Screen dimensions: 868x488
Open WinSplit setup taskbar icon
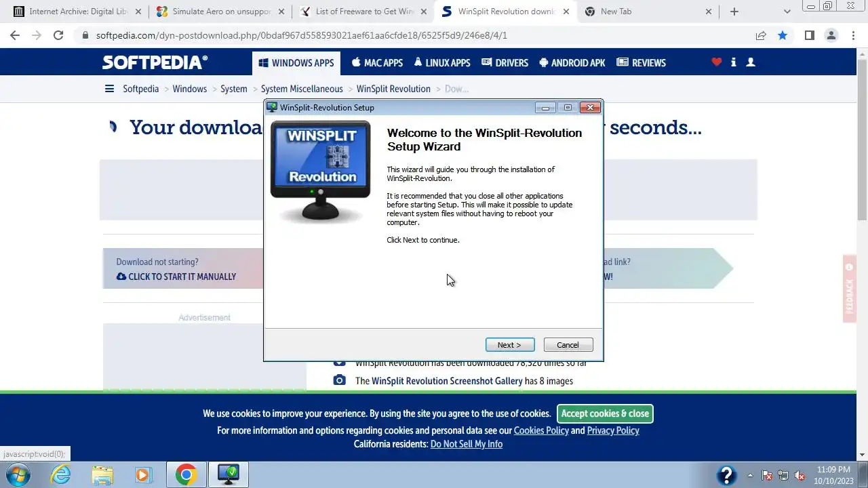pos(228,475)
